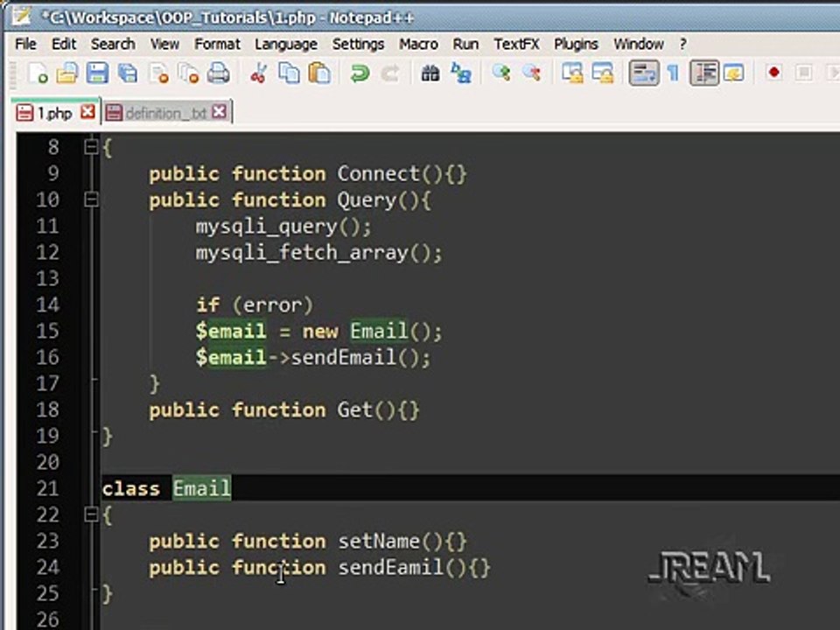Click the Get function name on line 18
840x630 pixels.
pyautogui.click(x=354, y=409)
